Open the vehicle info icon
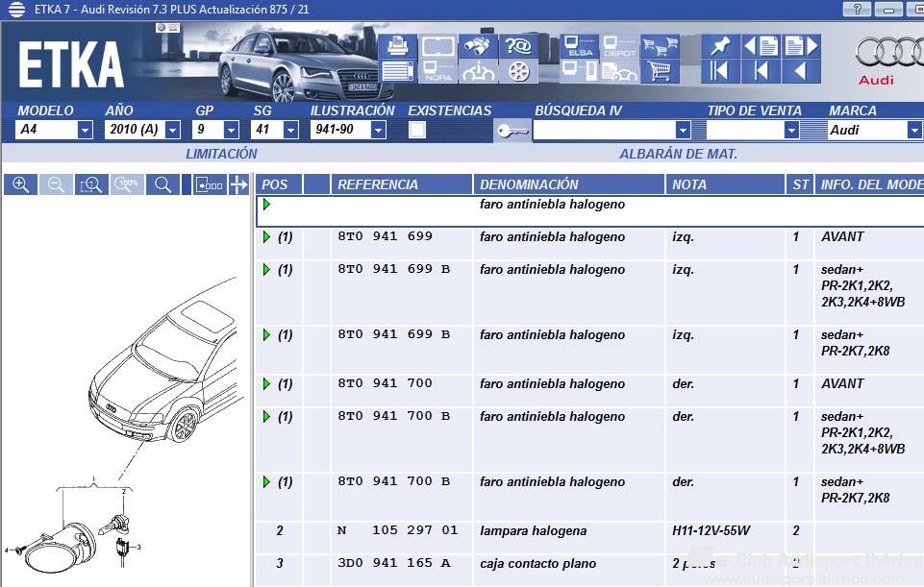The image size is (924, 587). coord(478,71)
